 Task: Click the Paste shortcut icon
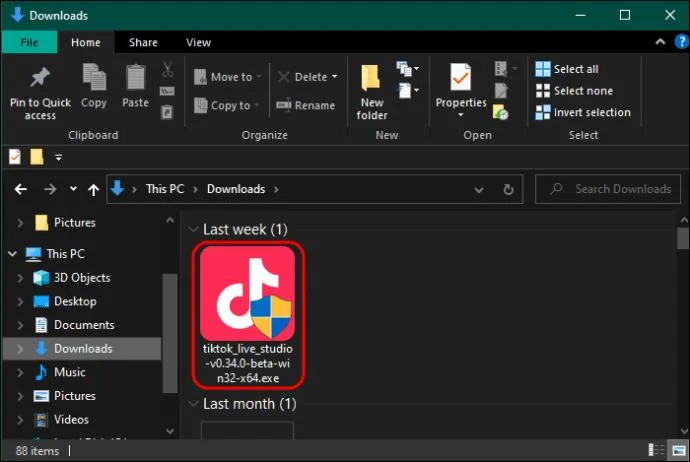[x=167, y=112]
